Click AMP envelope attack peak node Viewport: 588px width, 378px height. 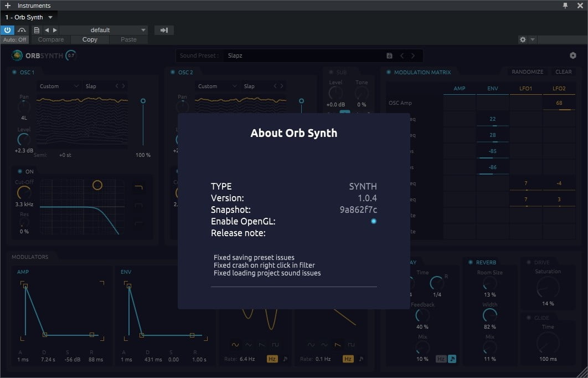click(x=25, y=286)
